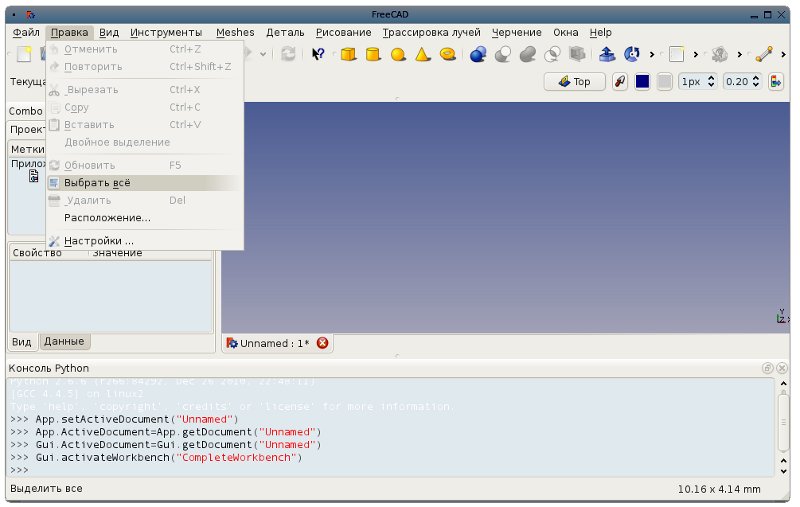
Task: Open the Окна menu
Action: click(x=566, y=32)
